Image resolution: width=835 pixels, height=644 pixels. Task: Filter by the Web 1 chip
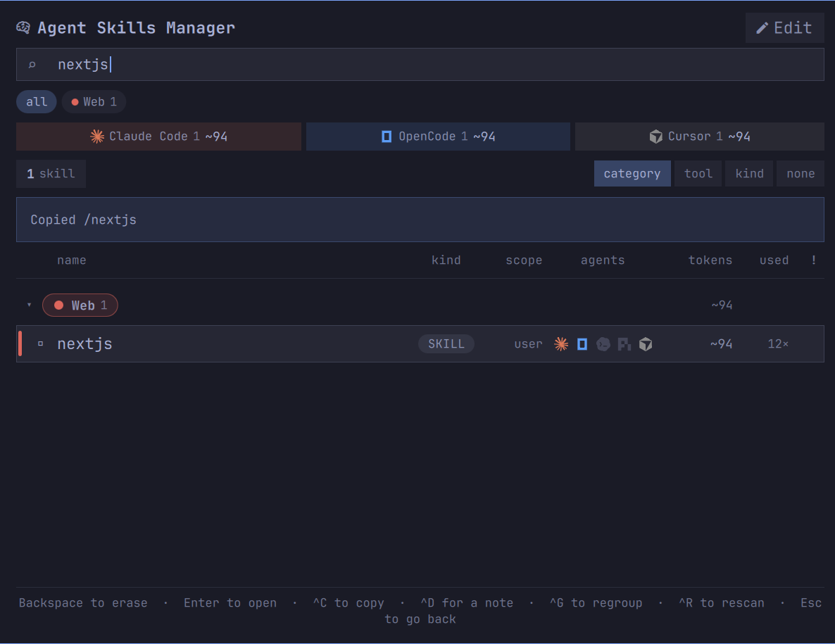(x=94, y=101)
